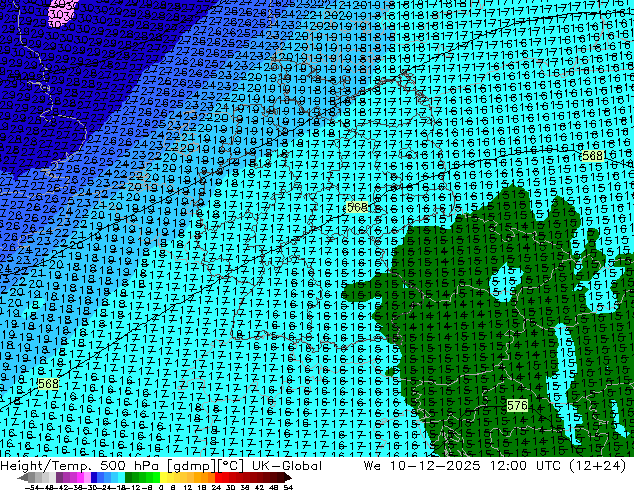
Task: Click the '(12+24)' forecast offset text
Action: pyautogui.click(x=598, y=466)
